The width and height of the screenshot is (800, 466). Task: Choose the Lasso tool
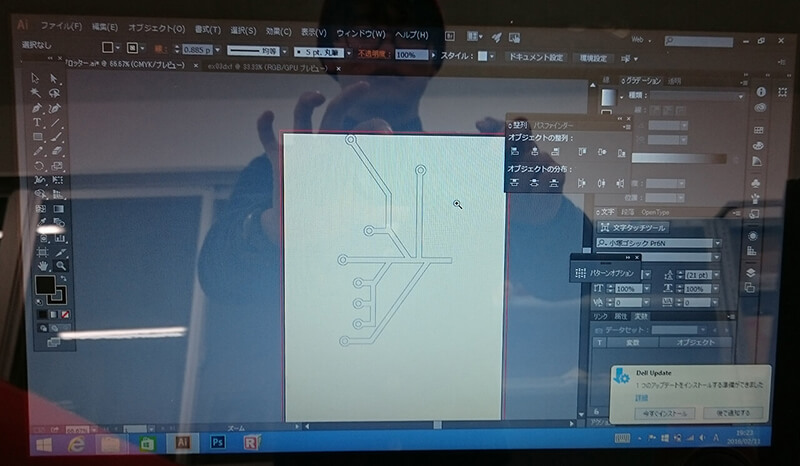pyautogui.click(x=54, y=93)
